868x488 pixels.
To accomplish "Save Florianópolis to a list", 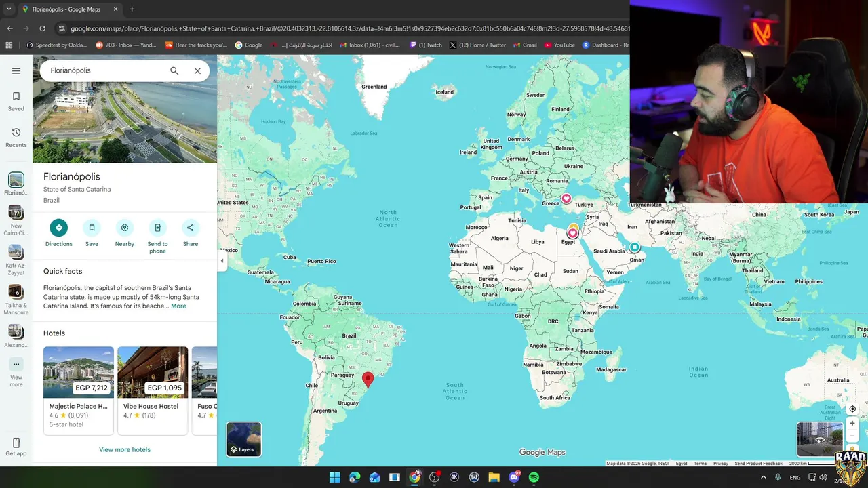I will pyautogui.click(x=92, y=228).
